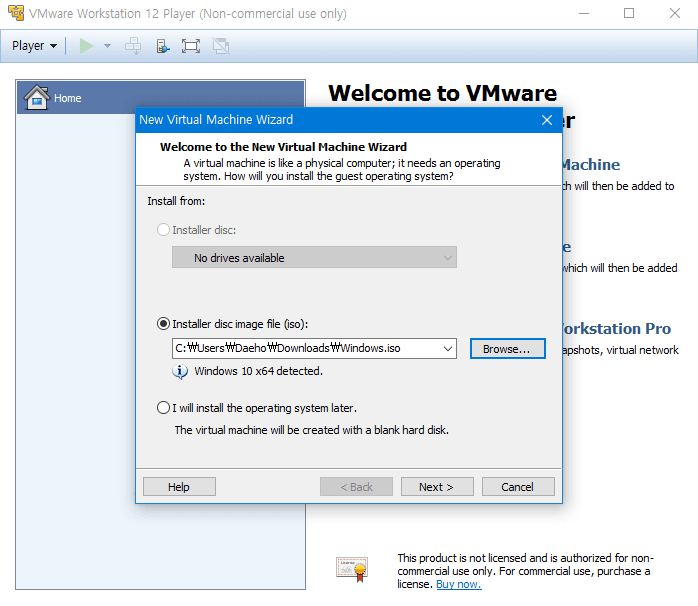Select the Installer disc radio button
Screen dimensions: 698x606
pyautogui.click(x=164, y=230)
